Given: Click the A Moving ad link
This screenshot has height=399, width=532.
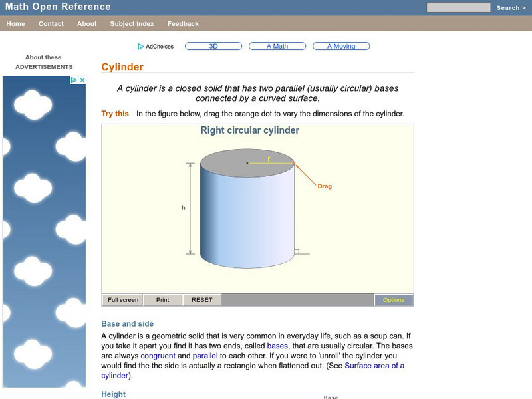Looking at the screenshot, I should click(x=341, y=46).
